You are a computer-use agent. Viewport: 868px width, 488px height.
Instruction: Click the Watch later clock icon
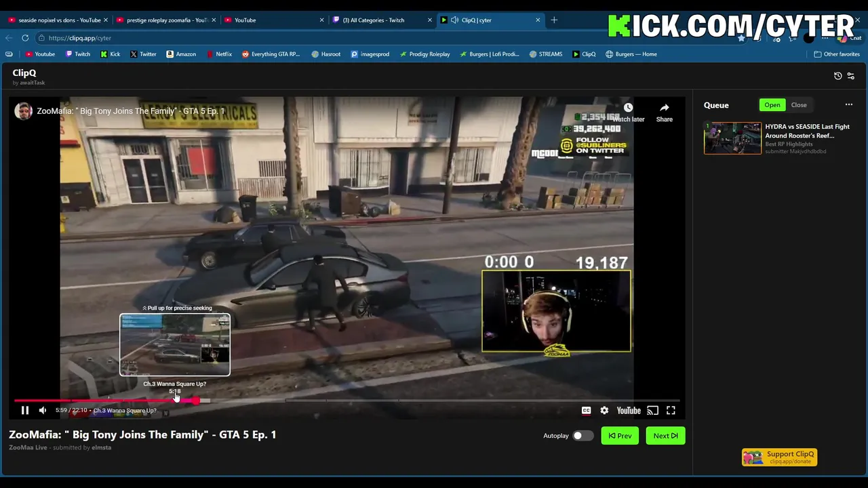pos(628,108)
